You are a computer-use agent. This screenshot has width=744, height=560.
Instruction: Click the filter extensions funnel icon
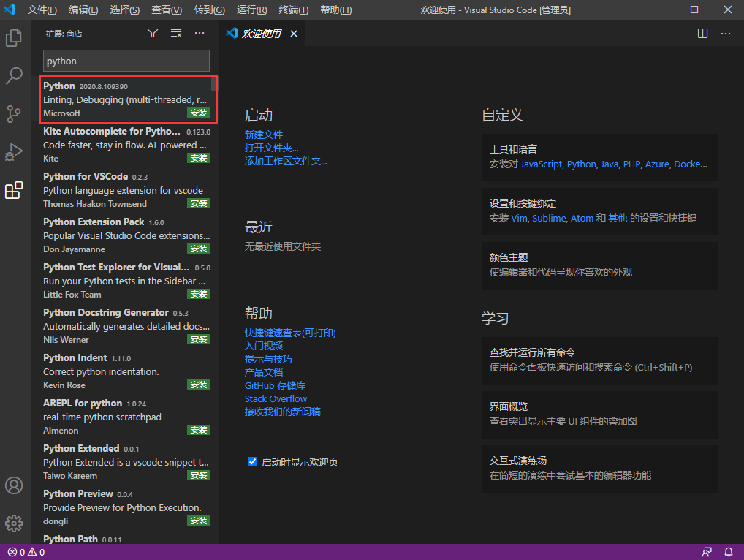[x=153, y=33]
